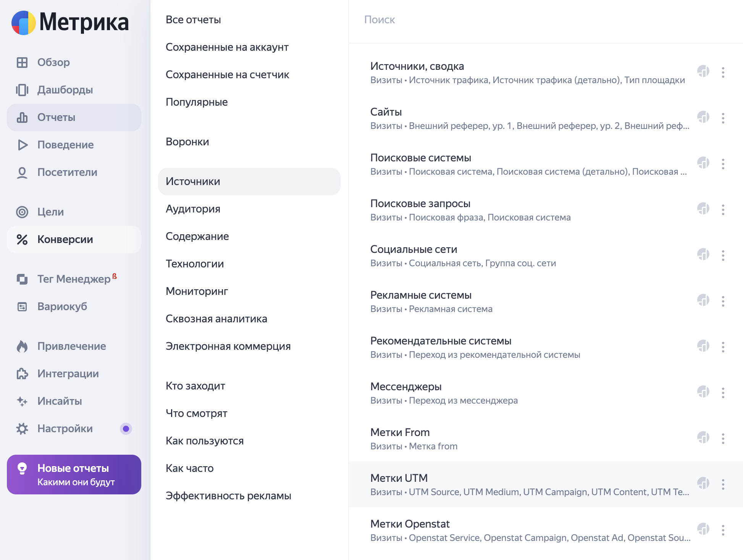The height and width of the screenshot is (560, 743).
Task: Click the Metrika logo icon
Action: pos(24,23)
